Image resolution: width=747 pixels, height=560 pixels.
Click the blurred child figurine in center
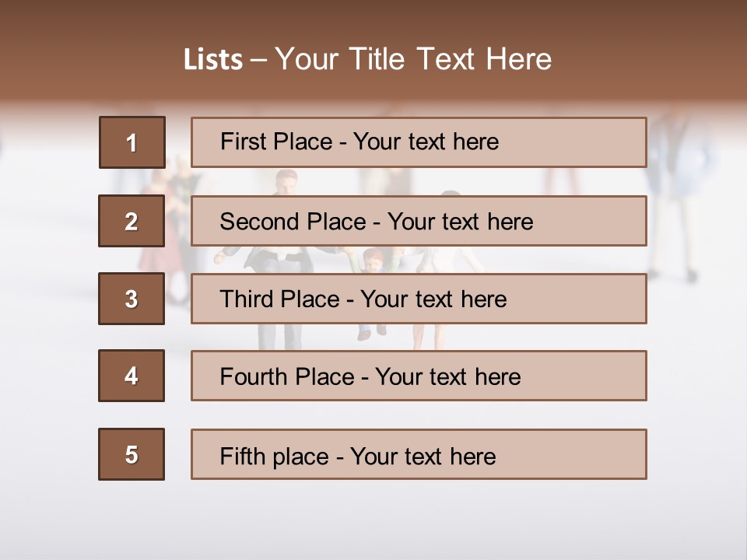pyautogui.click(x=373, y=260)
